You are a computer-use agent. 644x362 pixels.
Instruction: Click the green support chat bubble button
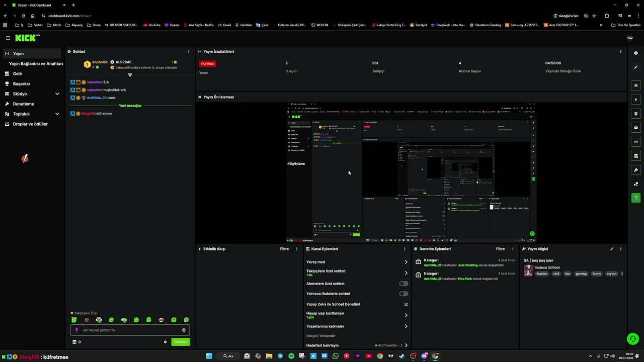tap(633, 339)
